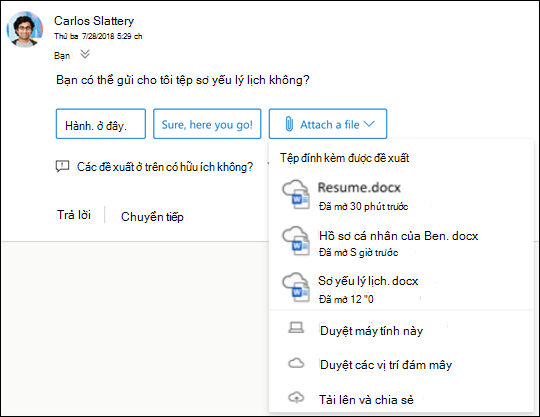Click Chuyển tiếp to forward

pos(152,217)
